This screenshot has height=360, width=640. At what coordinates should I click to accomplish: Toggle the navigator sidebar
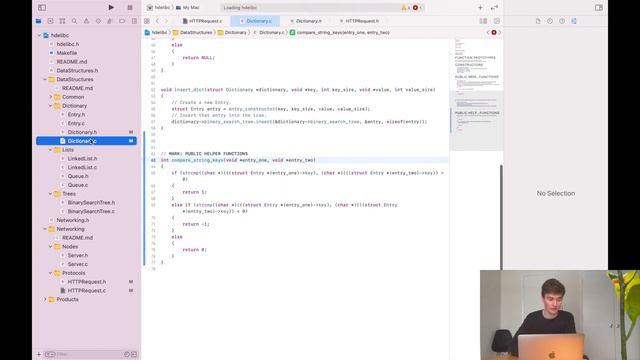(x=42, y=7)
